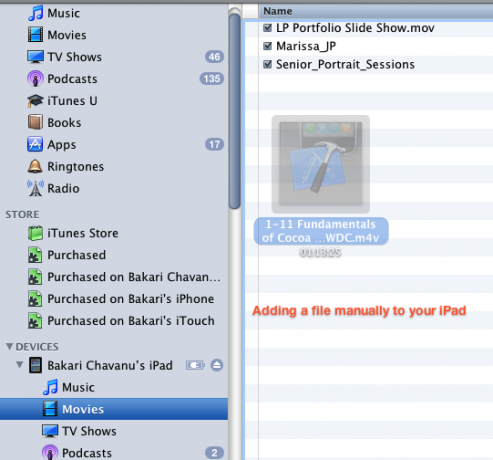Collapse Bakari Chavanu's iPad tree
493x460 pixels.
pos(20,365)
